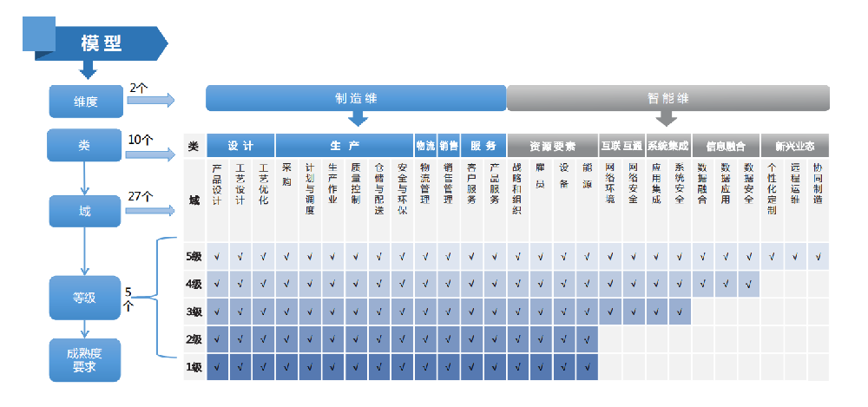This screenshot has width=868, height=407.
Task: Click the 资源要素 category header
Action: [x=553, y=146]
